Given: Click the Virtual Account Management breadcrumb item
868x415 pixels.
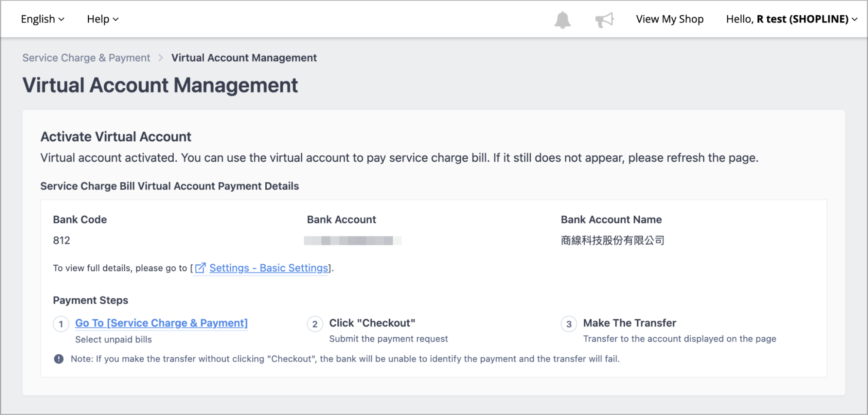Looking at the screenshot, I should [x=244, y=58].
